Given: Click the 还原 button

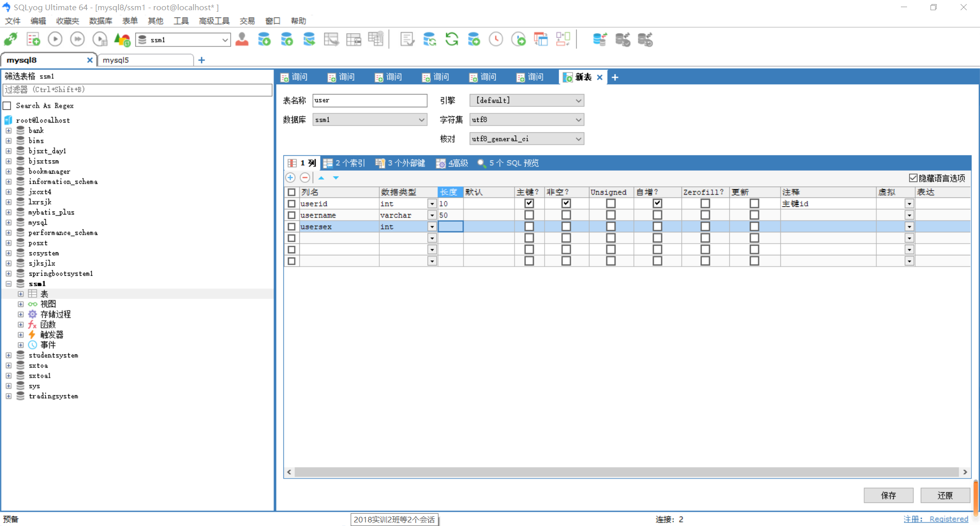Looking at the screenshot, I should coord(945,495).
